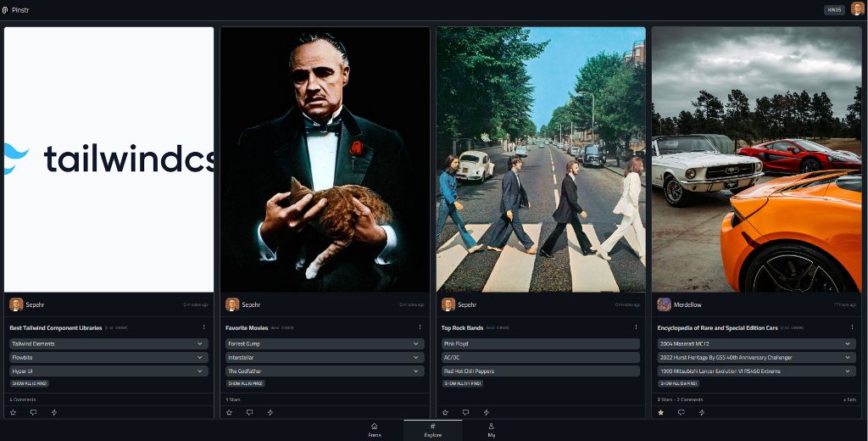The width and height of the screenshot is (868, 441).
Task: Open options menu for Top Rock Bands
Action: (636, 327)
